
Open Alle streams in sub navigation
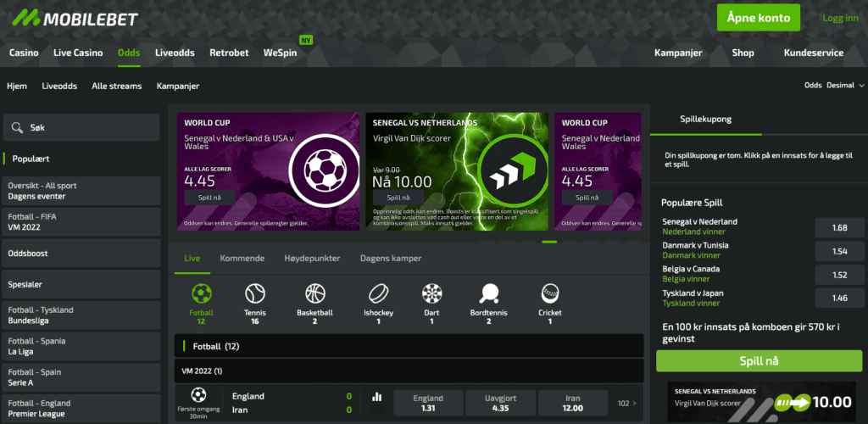pos(117,86)
